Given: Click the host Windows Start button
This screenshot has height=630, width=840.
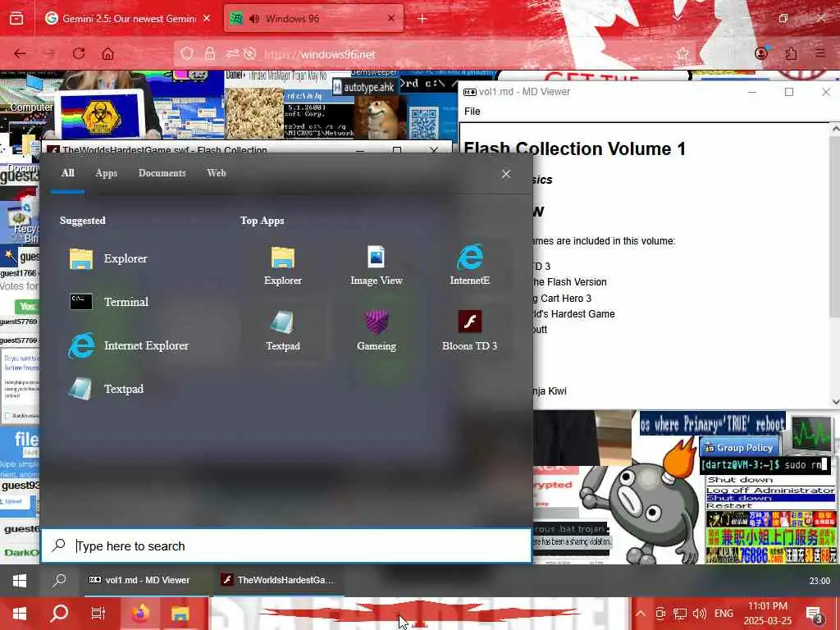Looking at the screenshot, I should 20,614.
